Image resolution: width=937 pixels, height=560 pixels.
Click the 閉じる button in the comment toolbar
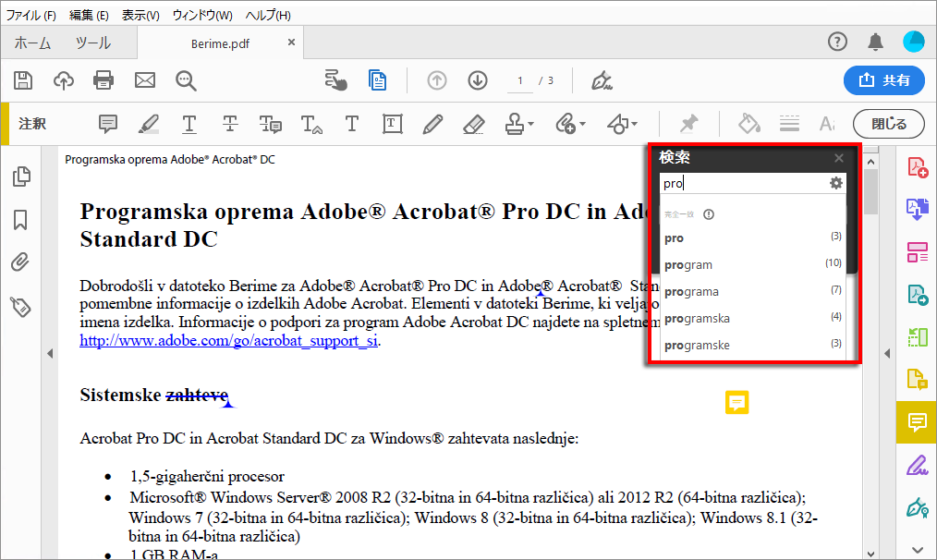889,124
